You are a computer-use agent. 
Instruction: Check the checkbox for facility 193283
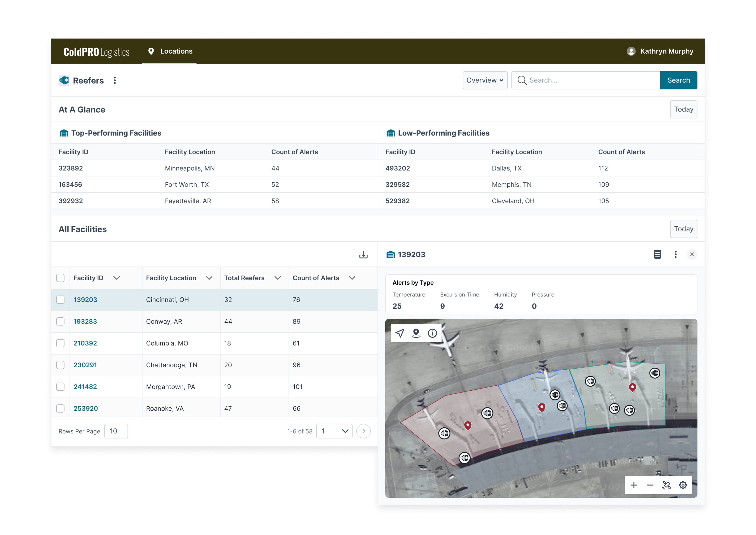tap(61, 321)
